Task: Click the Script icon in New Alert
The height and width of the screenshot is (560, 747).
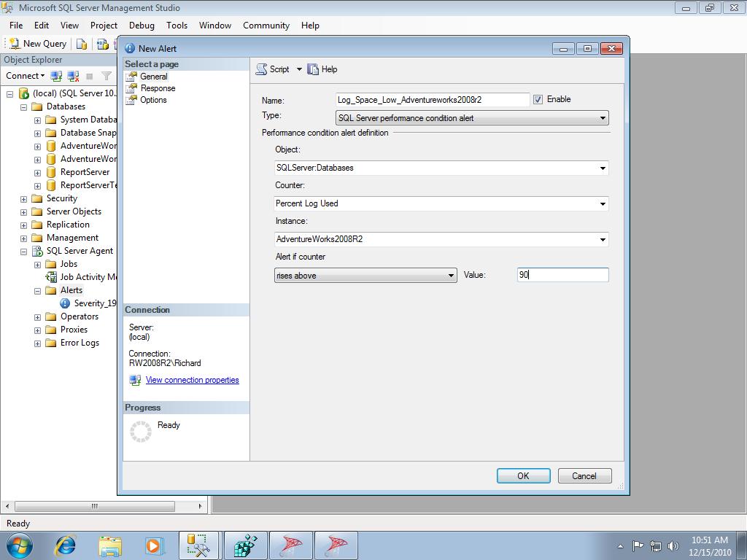Action: [x=262, y=69]
